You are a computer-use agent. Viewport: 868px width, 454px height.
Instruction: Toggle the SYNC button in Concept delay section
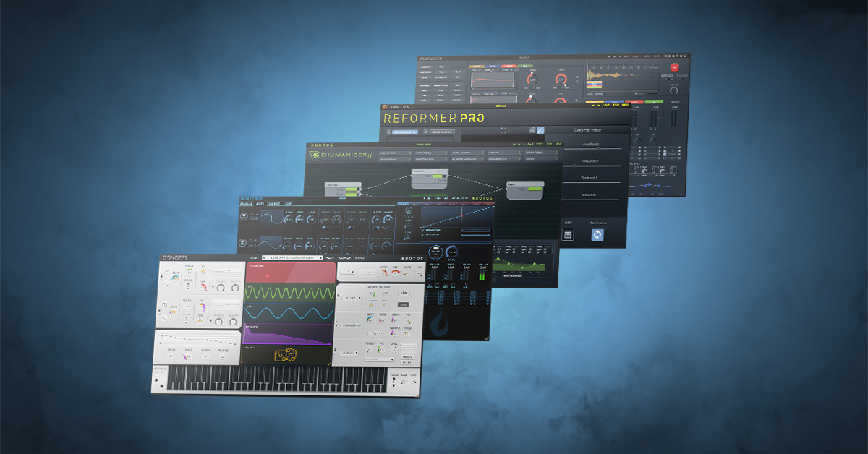tap(404, 304)
